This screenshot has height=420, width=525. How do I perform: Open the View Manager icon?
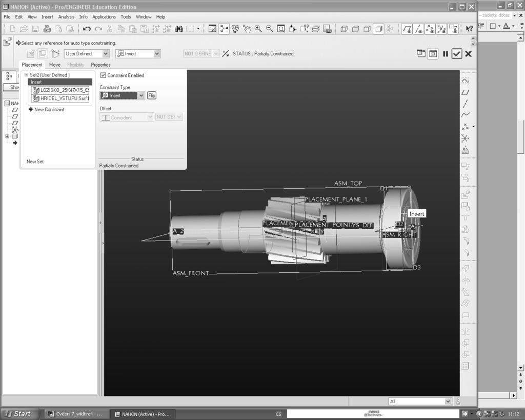tap(327, 29)
